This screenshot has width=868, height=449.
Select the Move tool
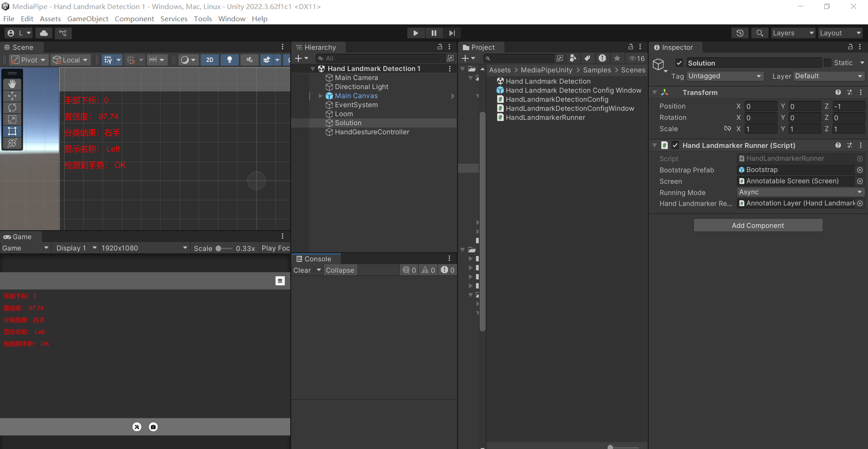point(12,96)
